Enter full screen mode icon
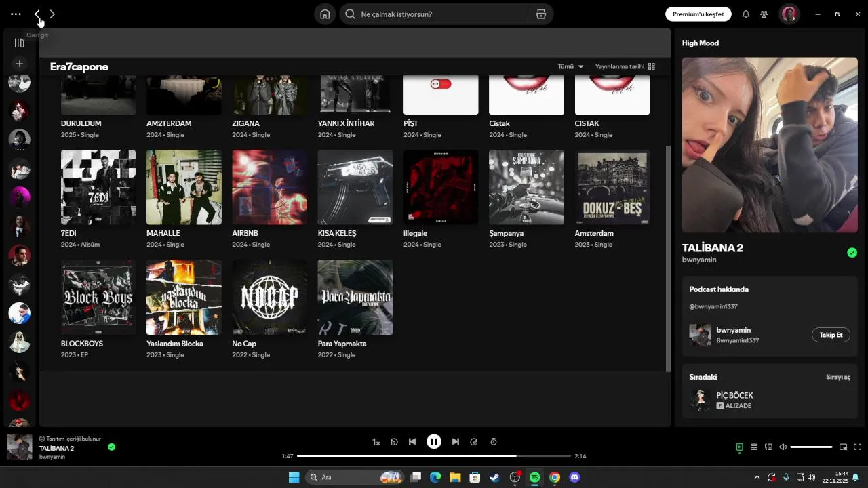The width and height of the screenshot is (868, 488). pyautogui.click(x=858, y=447)
